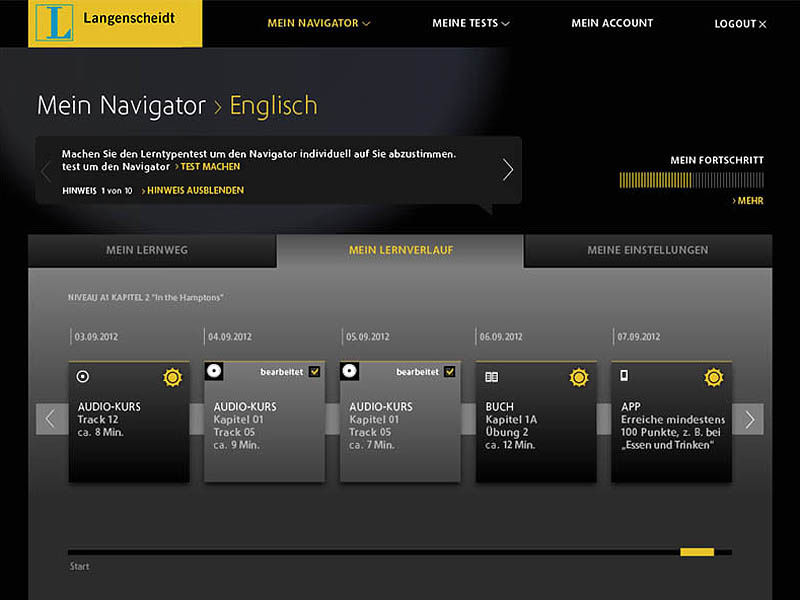Click the Hinweis 1 von 10 counter

[x=97, y=191]
